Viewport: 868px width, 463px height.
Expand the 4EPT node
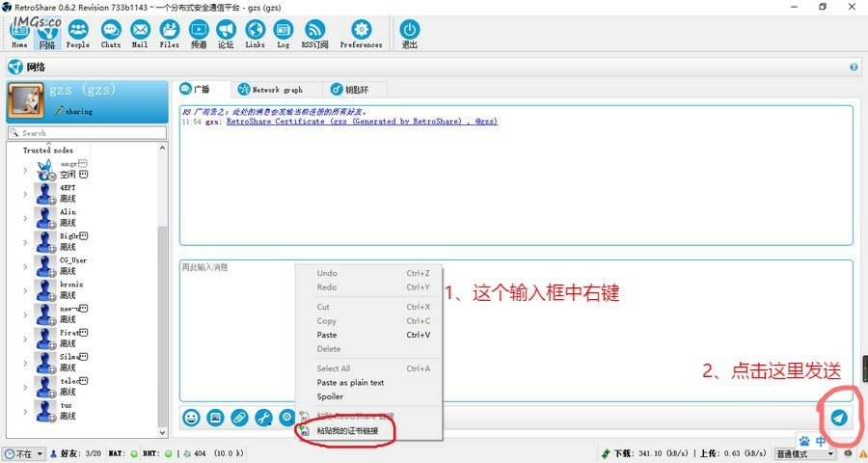pos(25,194)
